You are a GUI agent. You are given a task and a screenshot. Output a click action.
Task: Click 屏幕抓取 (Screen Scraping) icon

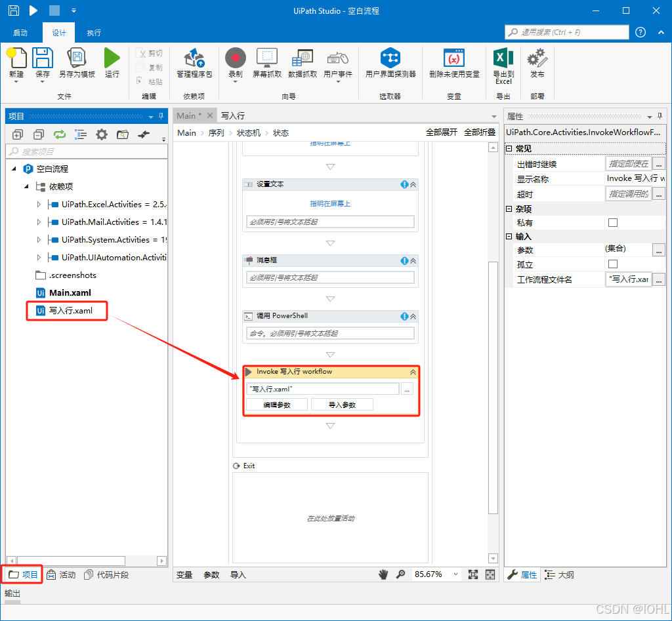click(x=267, y=58)
